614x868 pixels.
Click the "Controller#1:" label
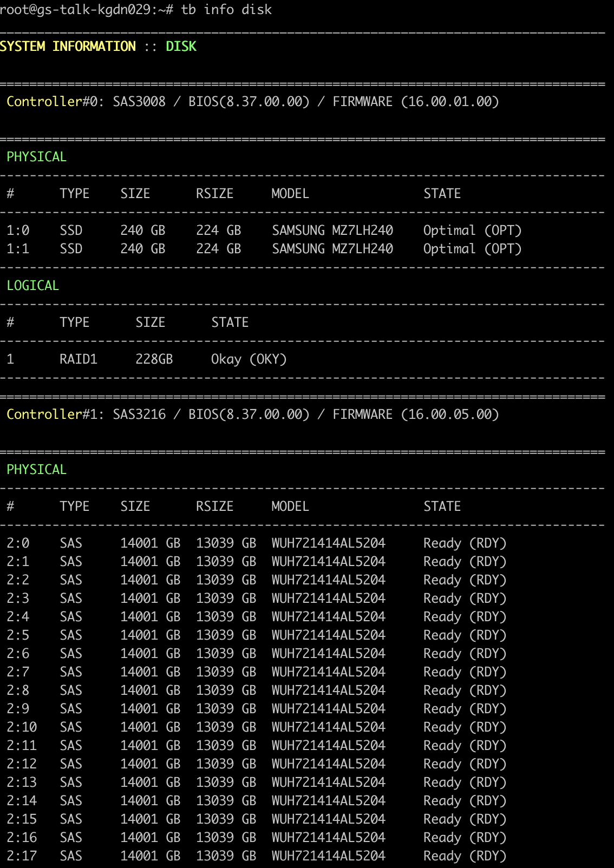pyautogui.click(x=56, y=415)
